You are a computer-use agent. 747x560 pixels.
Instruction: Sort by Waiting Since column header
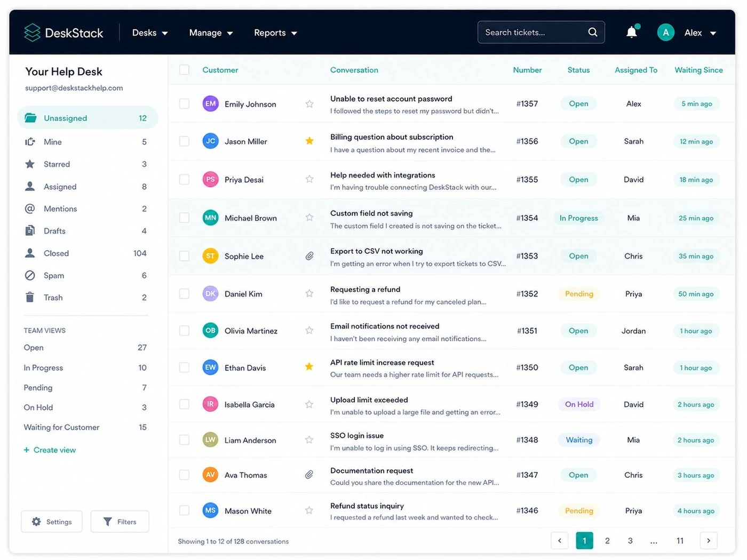(698, 70)
